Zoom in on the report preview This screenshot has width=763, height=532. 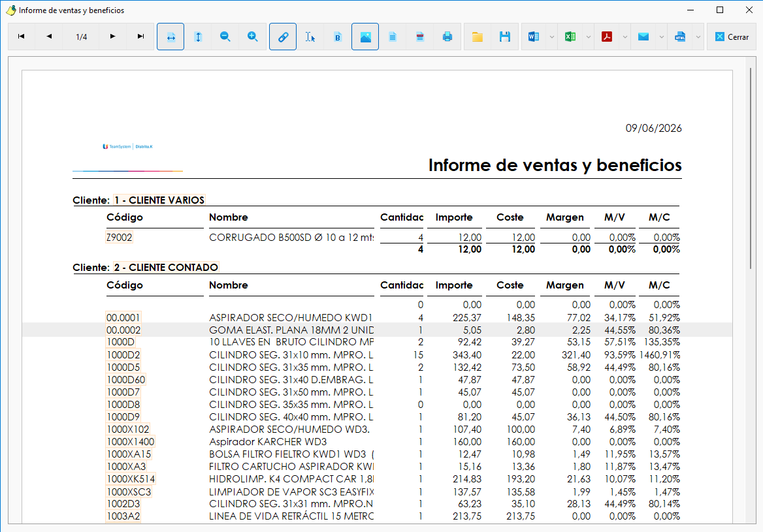pyautogui.click(x=253, y=37)
